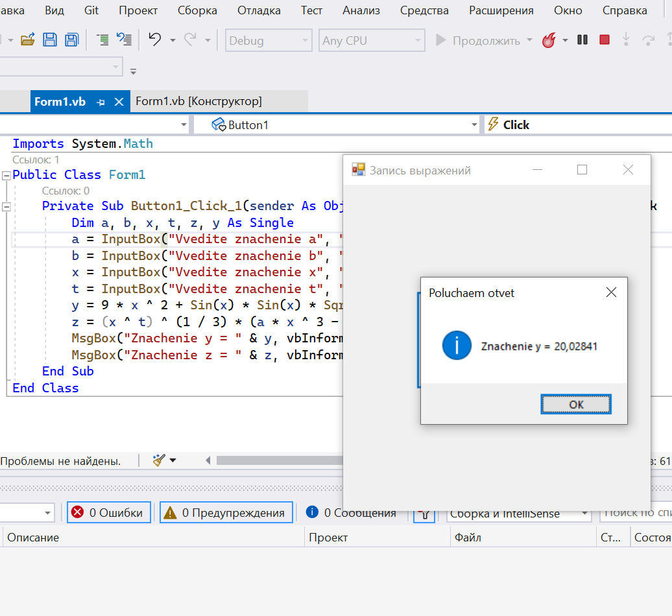Open the Вид menu
672x616 pixels.
[54, 10]
